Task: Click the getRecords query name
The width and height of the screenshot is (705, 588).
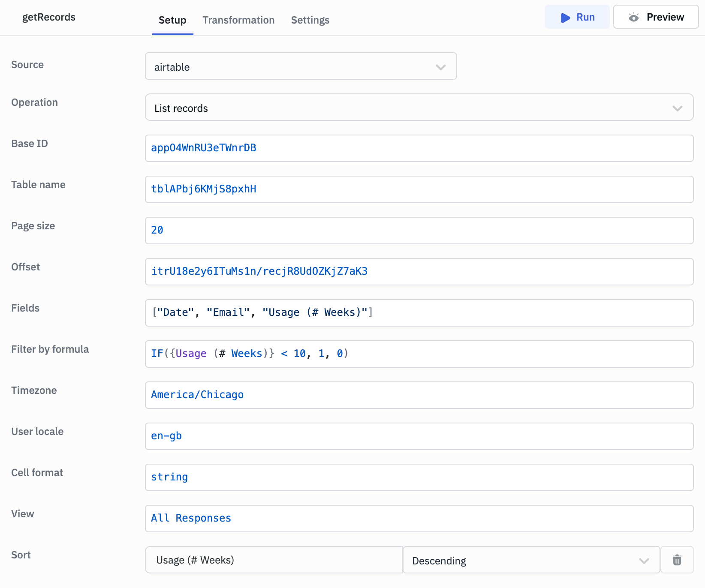Action: 49,17
